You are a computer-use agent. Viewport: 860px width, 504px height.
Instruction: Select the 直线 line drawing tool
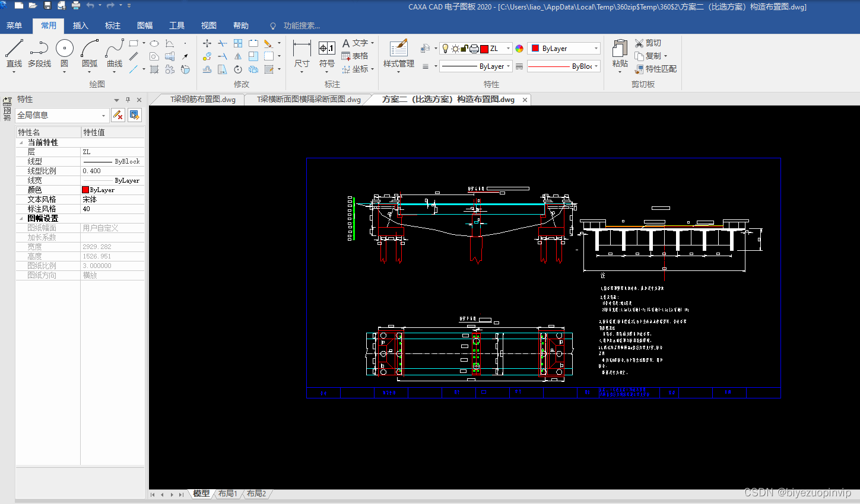click(14, 50)
